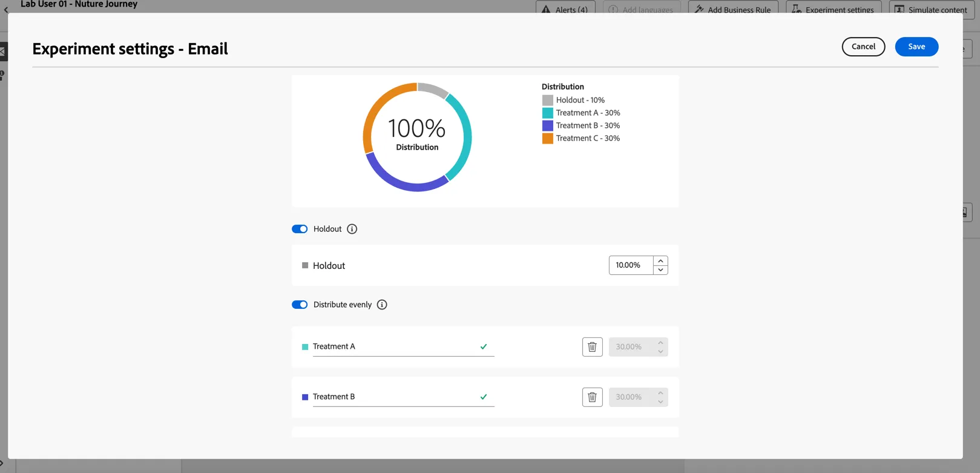980x473 pixels.
Task: Click Treatment B percentage down arrow
Action: click(660, 402)
